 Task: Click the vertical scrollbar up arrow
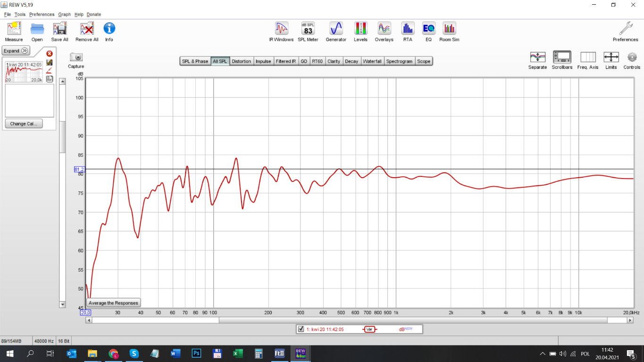click(62, 82)
